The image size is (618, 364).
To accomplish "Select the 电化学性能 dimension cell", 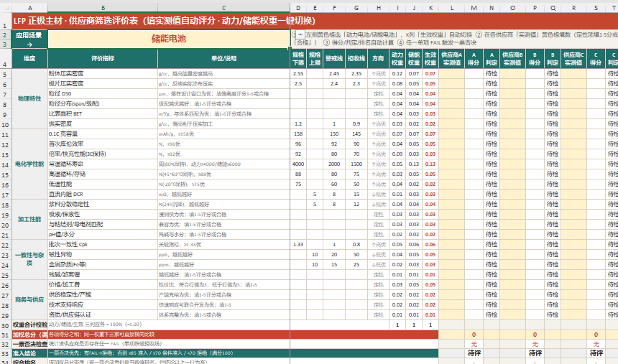I will 29,164.
